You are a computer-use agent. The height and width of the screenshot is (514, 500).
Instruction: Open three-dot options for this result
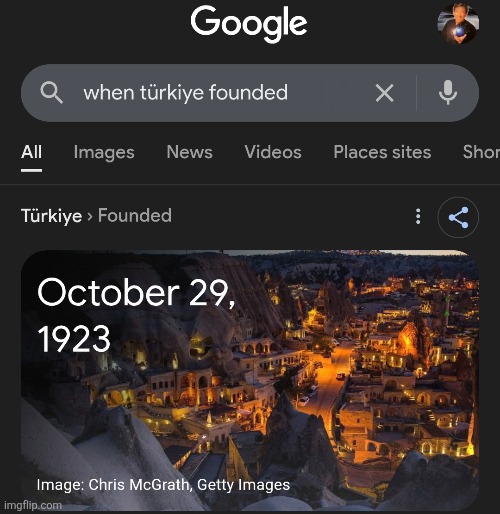418,216
